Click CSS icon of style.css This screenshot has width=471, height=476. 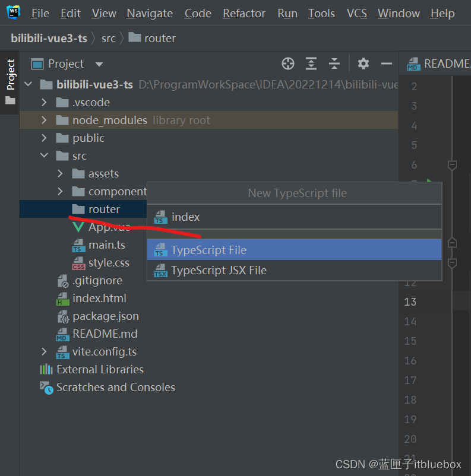tap(78, 263)
